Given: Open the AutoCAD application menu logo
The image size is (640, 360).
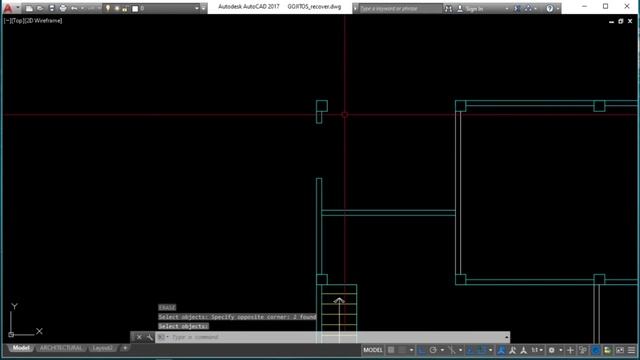Looking at the screenshot, I should (8, 8).
